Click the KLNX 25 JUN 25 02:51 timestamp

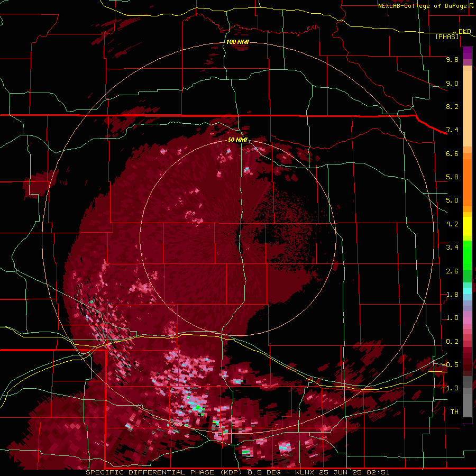point(342,472)
